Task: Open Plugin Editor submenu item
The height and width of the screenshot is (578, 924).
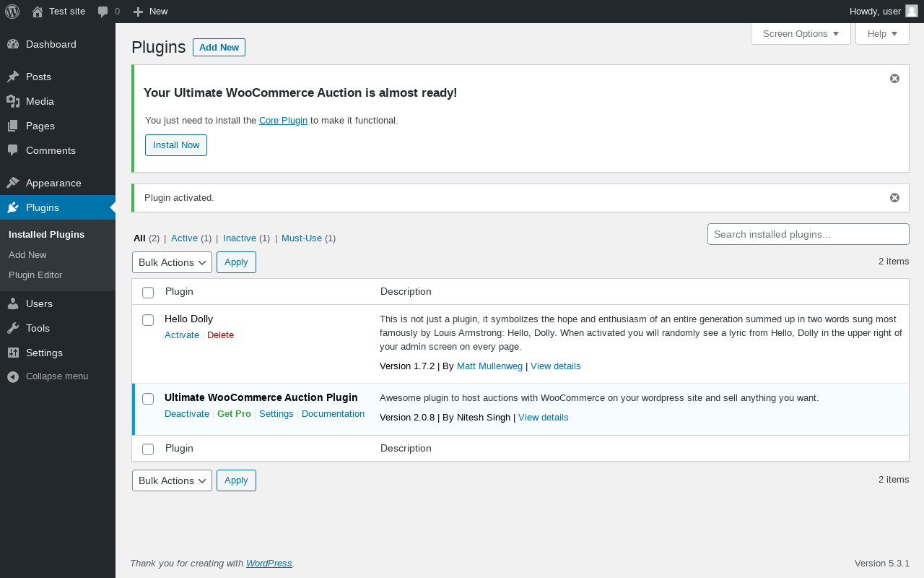Action: tap(35, 275)
